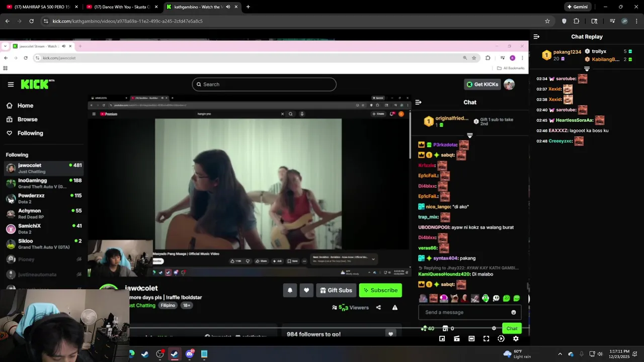Viewport: 644px width, 362px height.
Task: Open Discord from the taskbar
Action: click(189, 354)
